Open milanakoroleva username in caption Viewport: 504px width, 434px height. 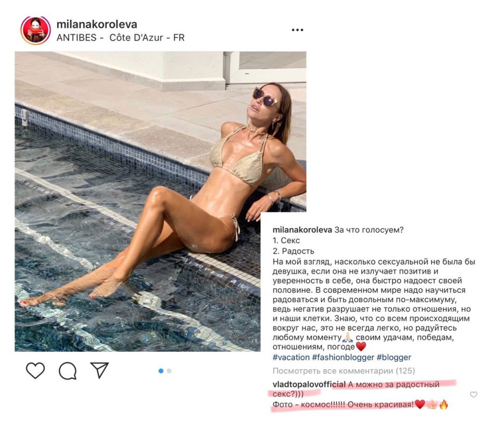pos(302,230)
